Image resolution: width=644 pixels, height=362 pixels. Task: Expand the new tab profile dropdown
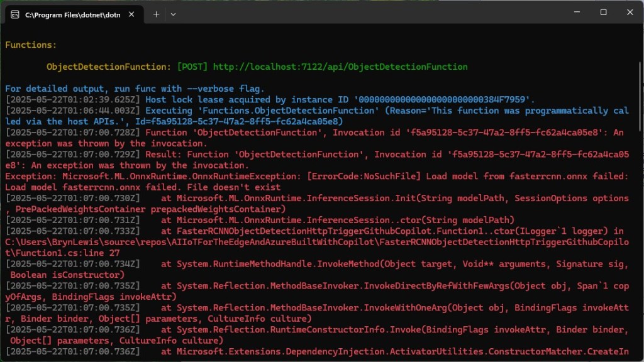point(174,13)
